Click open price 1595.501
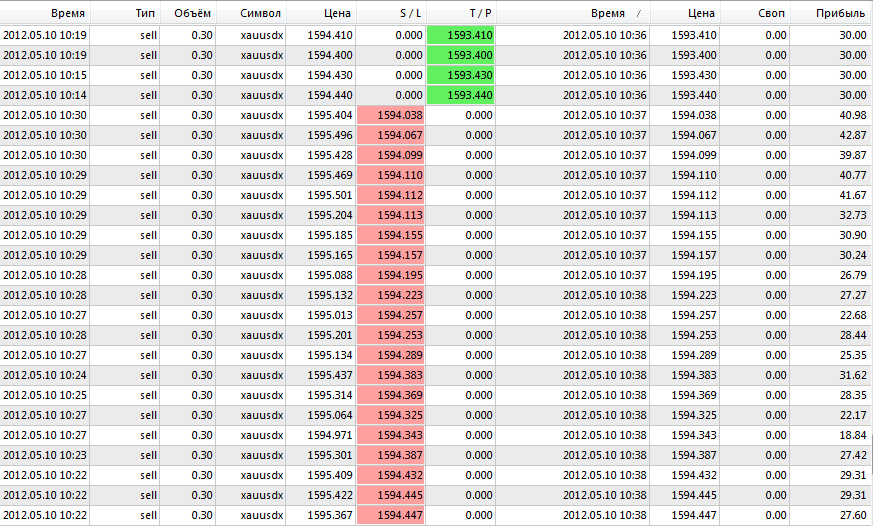 click(x=330, y=195)
